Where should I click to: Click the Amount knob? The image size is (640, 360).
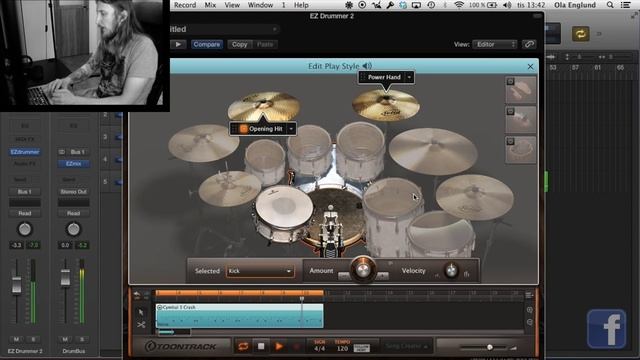(363, 269)
